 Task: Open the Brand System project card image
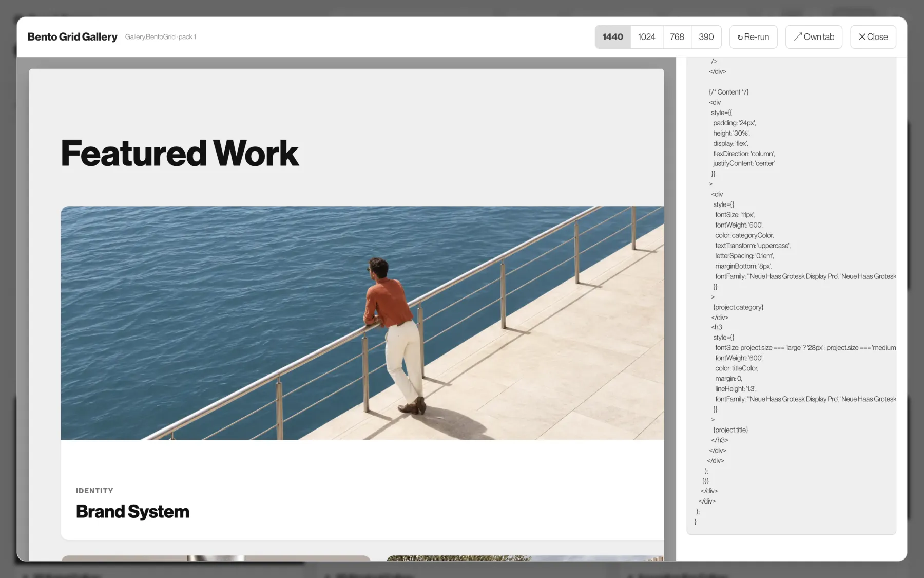click(x=362, y=323)
